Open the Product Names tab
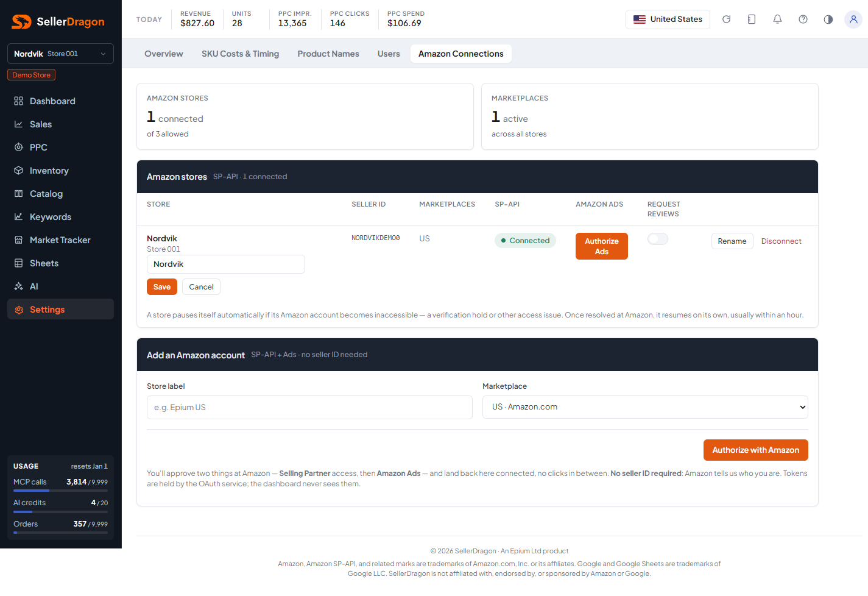 point(328,54)
